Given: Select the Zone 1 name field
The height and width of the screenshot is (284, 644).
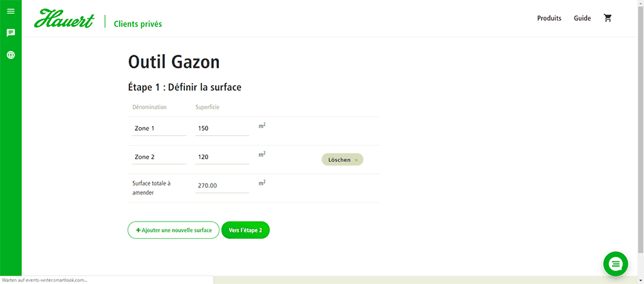Looking at the screenshot, I should pos(159,129).
